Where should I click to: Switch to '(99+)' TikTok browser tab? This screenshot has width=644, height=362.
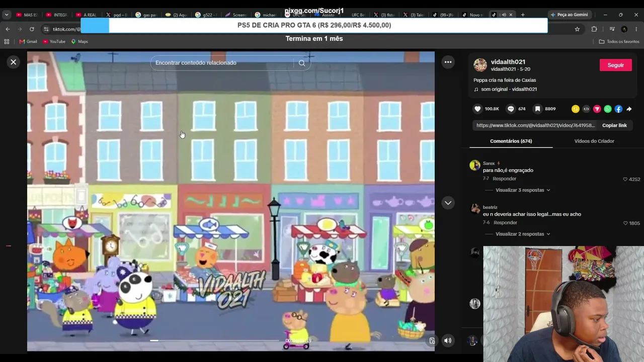point(444,15)
